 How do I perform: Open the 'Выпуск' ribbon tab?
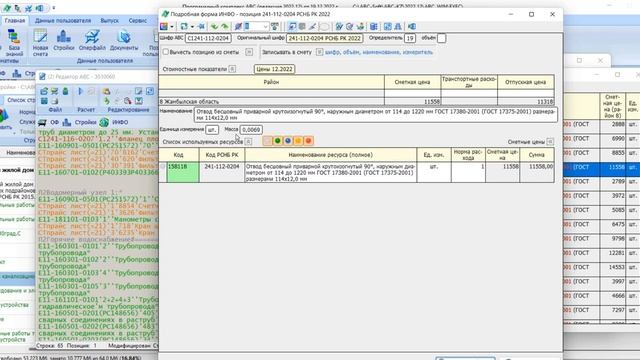pos(109,20)
